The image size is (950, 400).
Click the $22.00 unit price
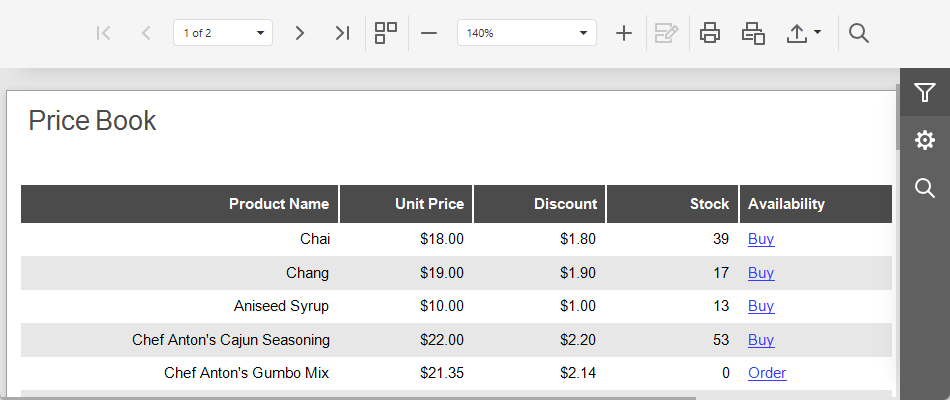442,339
